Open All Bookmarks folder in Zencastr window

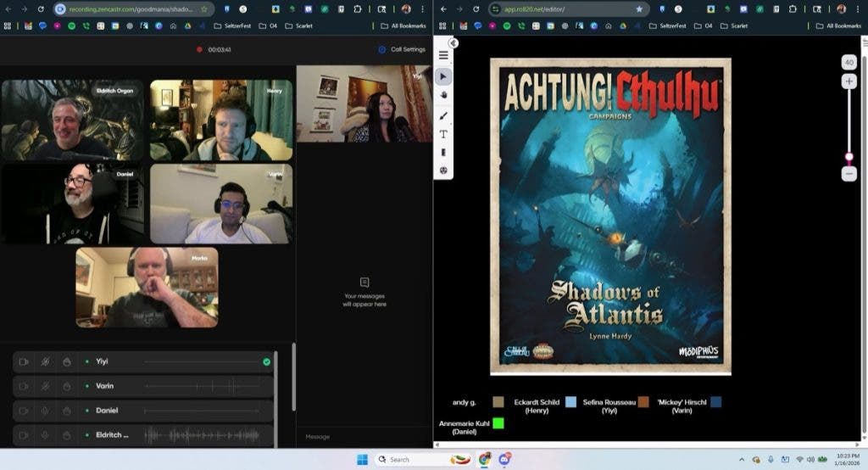point(403,25)
